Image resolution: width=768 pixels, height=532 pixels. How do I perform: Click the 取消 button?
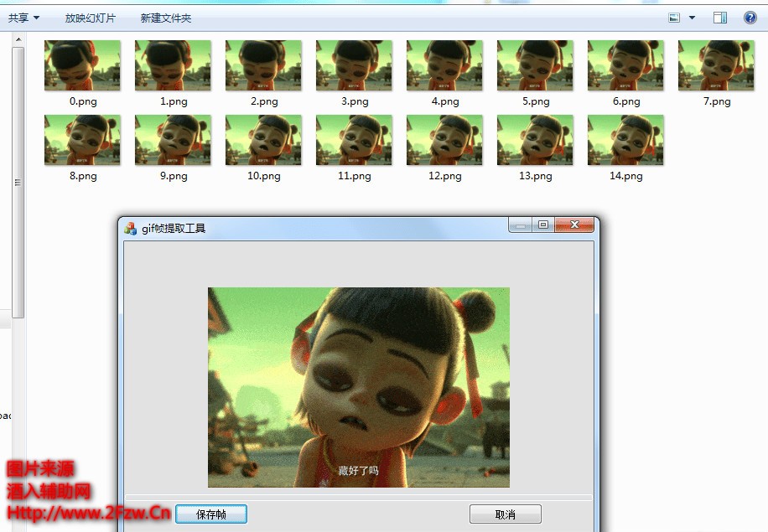tap(505, 514)
